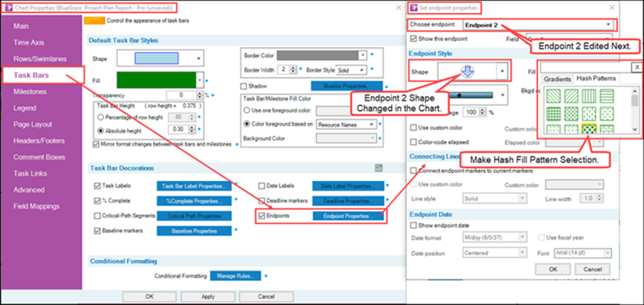Select the backward diagonal lines hash pattern
The width and height of the screenshot is (644, 305).
pyautogui.click(x=553, y=95)
